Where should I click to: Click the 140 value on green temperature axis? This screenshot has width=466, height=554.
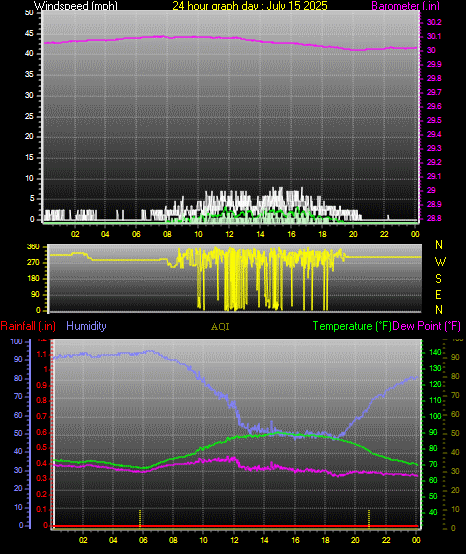coord(435,352)
